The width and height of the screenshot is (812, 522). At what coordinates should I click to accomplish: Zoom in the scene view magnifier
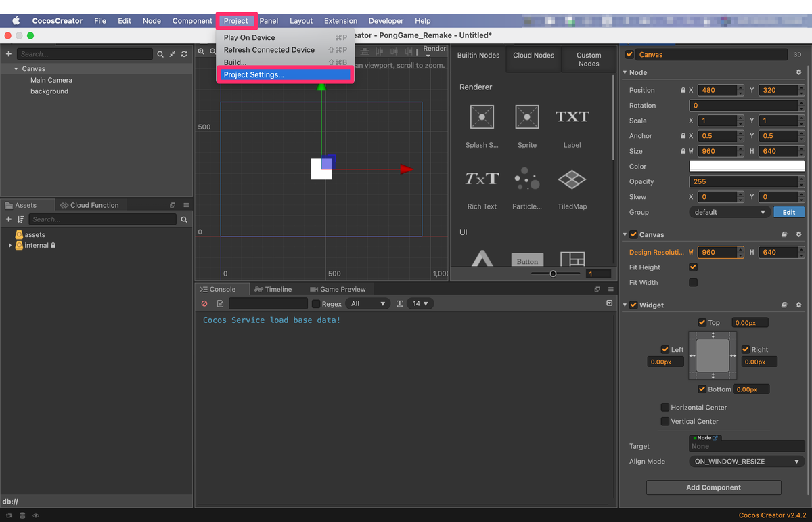tap(202, 51)
